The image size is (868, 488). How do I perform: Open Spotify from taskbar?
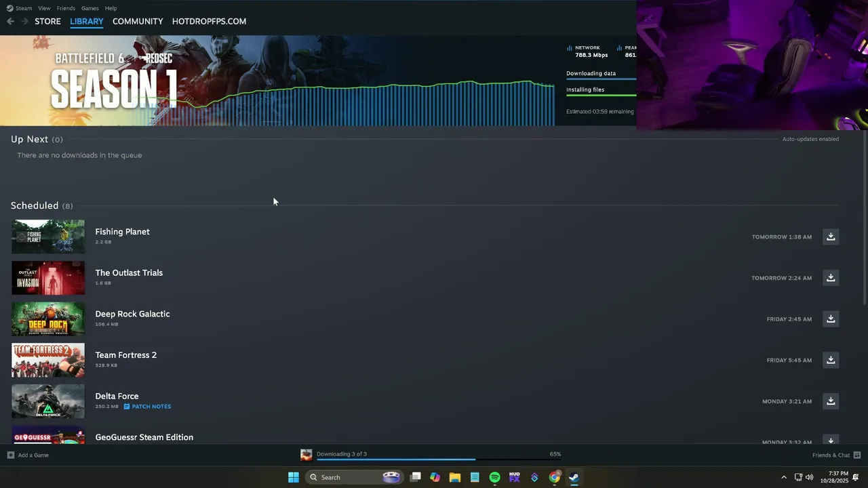point(495,477)
